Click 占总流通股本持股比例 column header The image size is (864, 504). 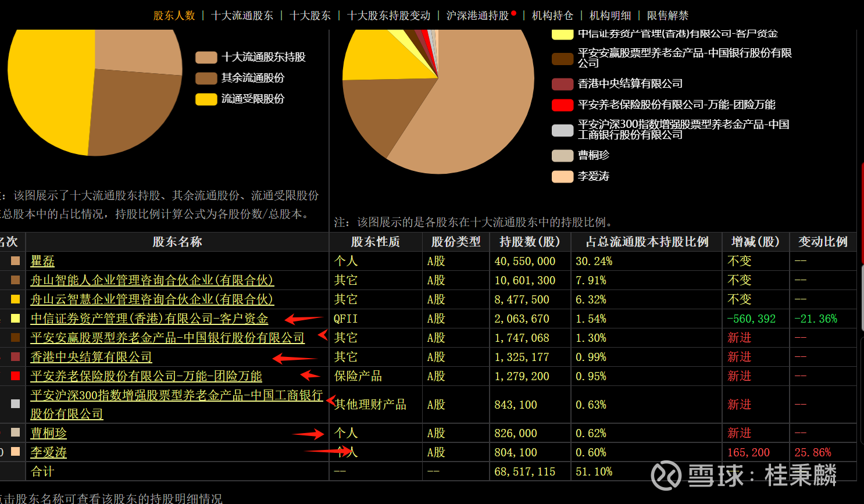pyautogui.click(x=647, y=242)
